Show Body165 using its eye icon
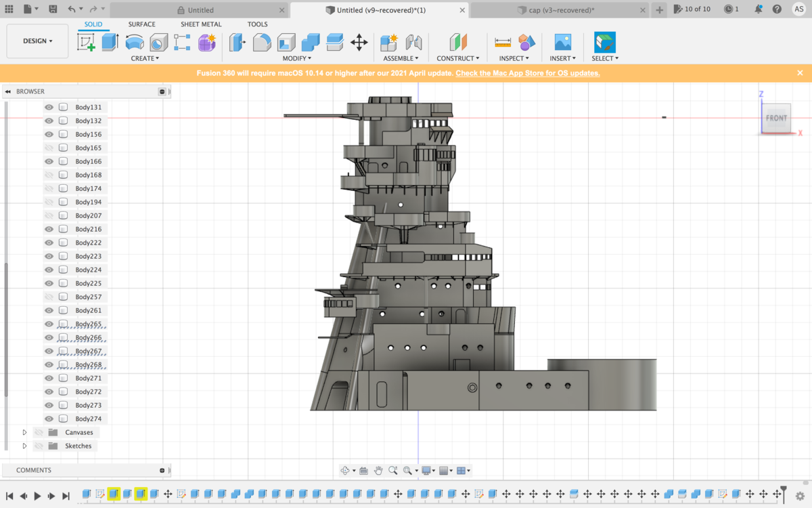Viewport: 812px width, 508px height. (49, 148)
